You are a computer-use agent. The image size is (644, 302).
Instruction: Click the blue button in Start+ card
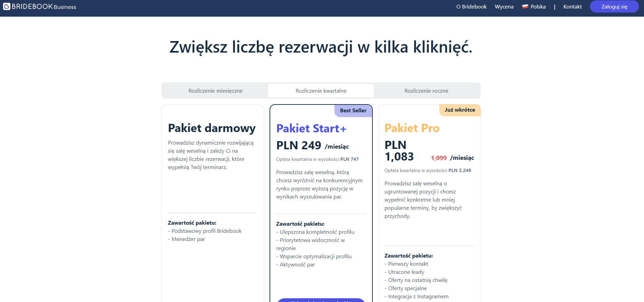pyautogui.click(x=321, y=300)
